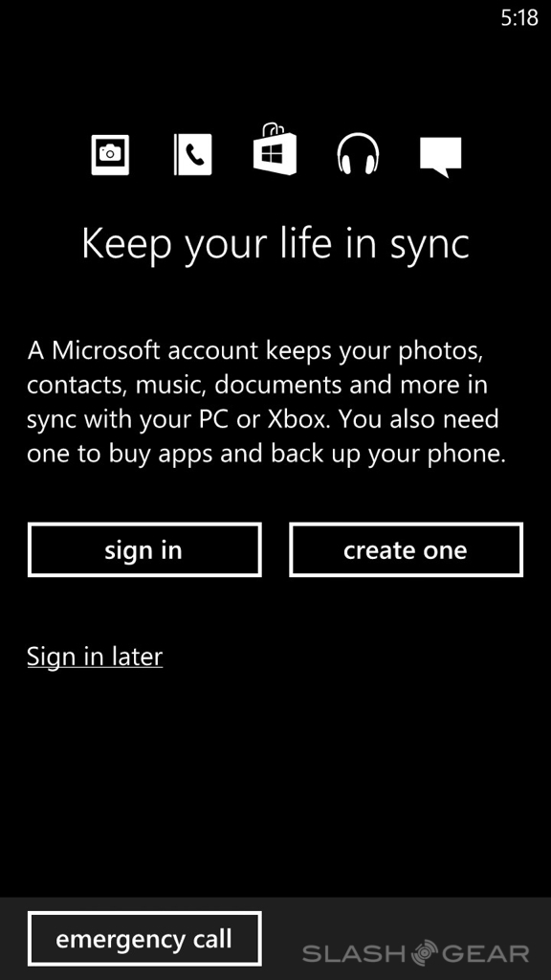
Task: Click the words Microsoft account in description
Action: 156,350
